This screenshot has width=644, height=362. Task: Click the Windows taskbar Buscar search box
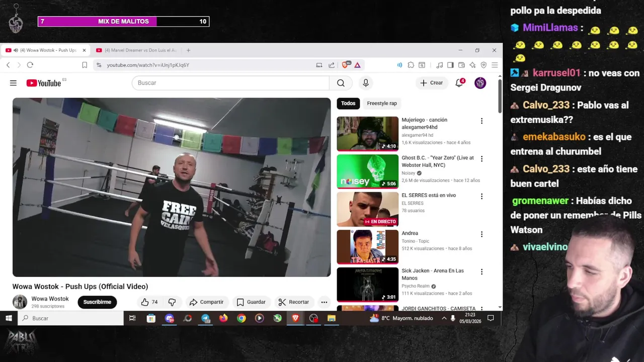click(70, 318)
